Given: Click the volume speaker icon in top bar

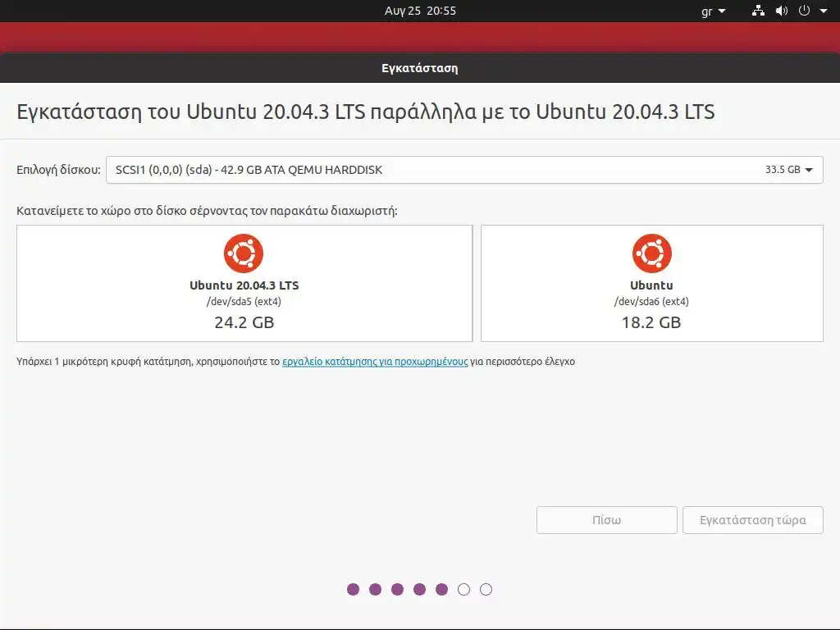Looking at the screenshot, I should coord(782,11).
